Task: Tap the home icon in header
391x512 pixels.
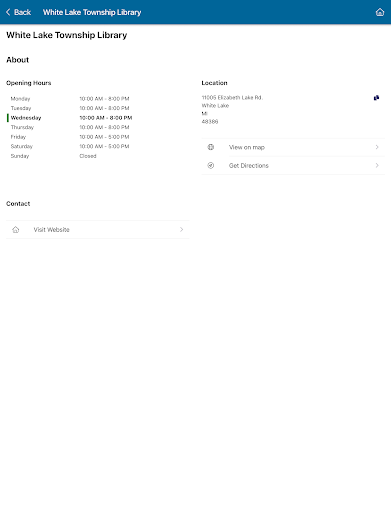Action: click(x=380, y=12)
